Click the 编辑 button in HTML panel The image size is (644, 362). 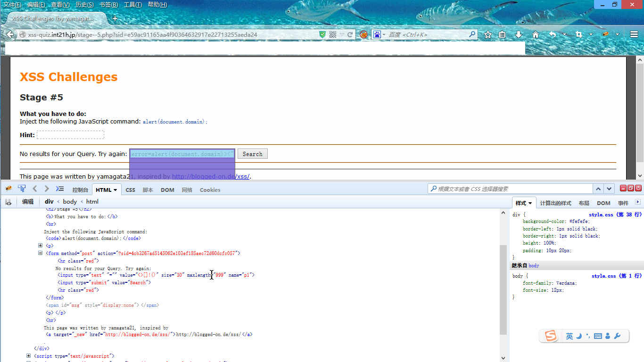(28, 202)
